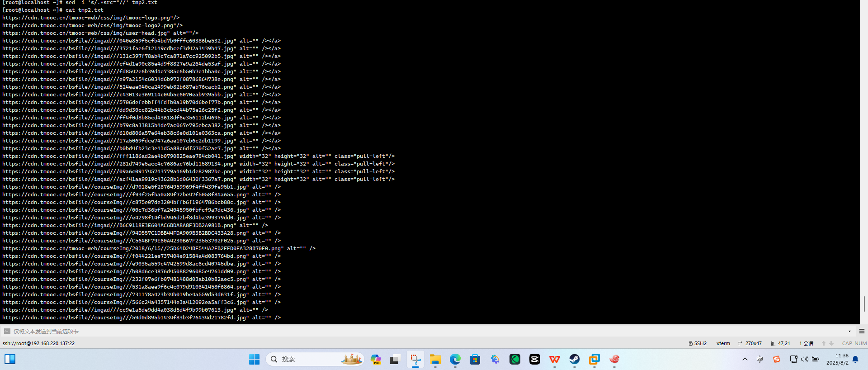Click the user-head.jpg URL line

(100, 33)
